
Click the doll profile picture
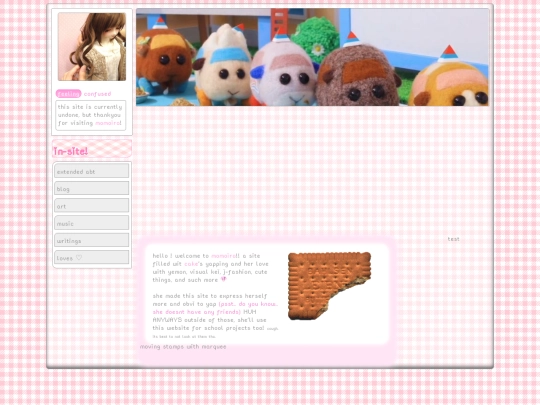(92, 47)
